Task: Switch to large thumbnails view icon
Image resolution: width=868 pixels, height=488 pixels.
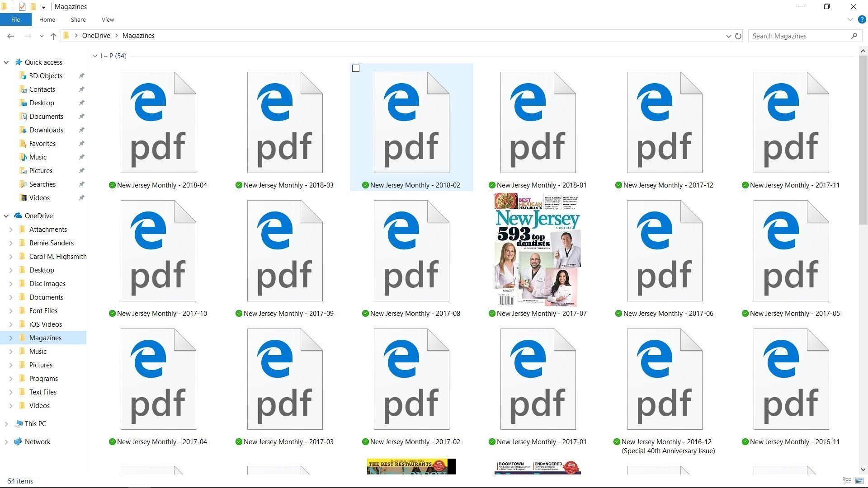Action: pyautogui.click(x=859, y=481)
